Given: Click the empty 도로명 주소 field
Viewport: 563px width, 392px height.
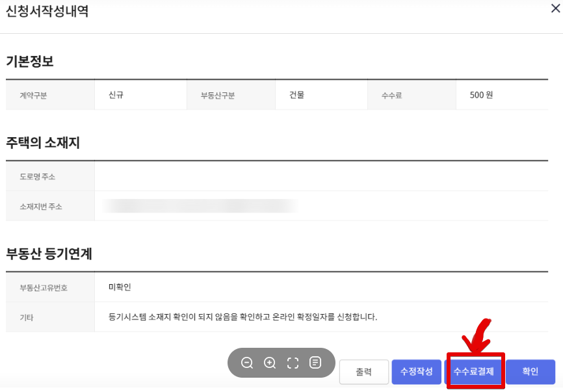Looking at the screenshot, I should [x=325, y=176].
